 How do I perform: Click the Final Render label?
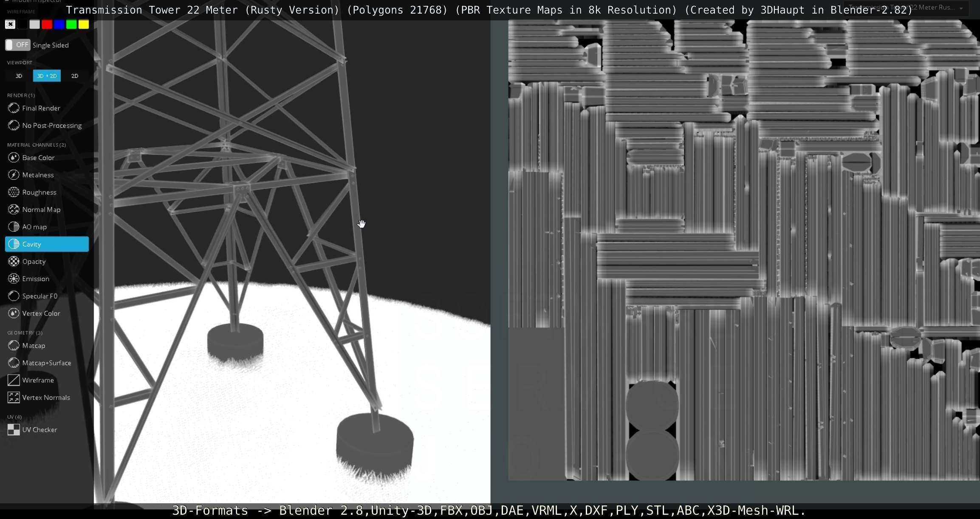pos(41,108)
